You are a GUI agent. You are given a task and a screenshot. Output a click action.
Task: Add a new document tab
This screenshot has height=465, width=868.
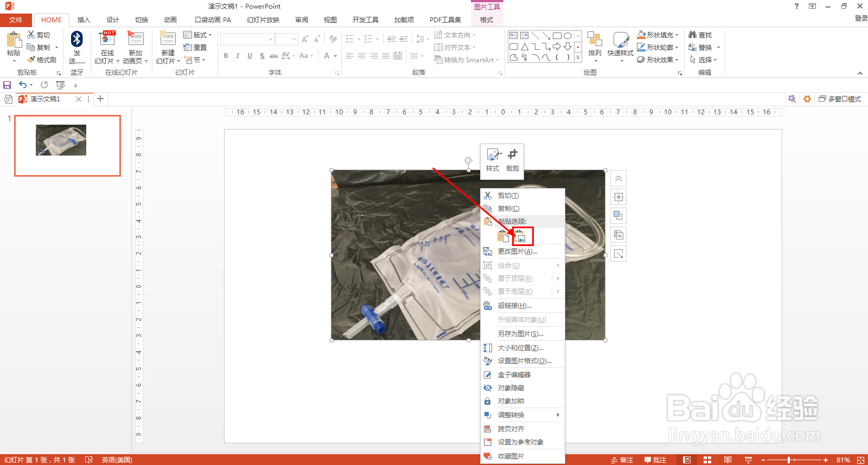click(x=100, y=99)
